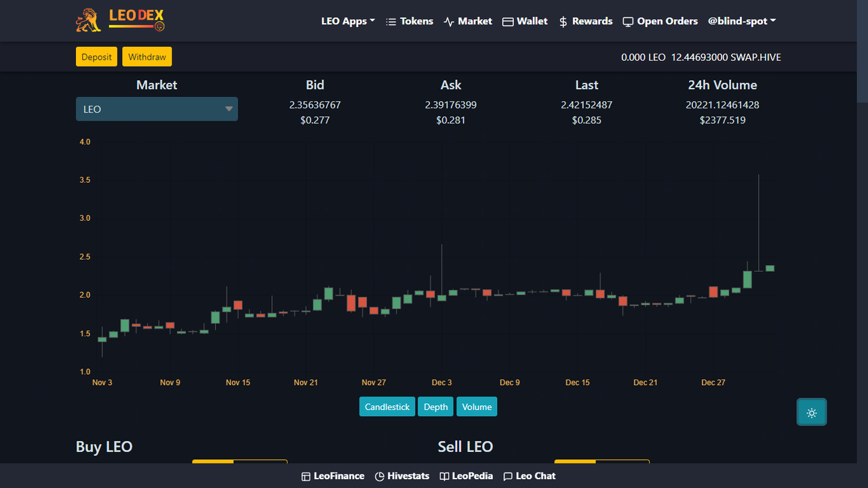Image resolution: width=868 pixels, height=488 pixels.
Task: Expand the LEO Apps dropdown menu
Action: (x=349, y=22)
